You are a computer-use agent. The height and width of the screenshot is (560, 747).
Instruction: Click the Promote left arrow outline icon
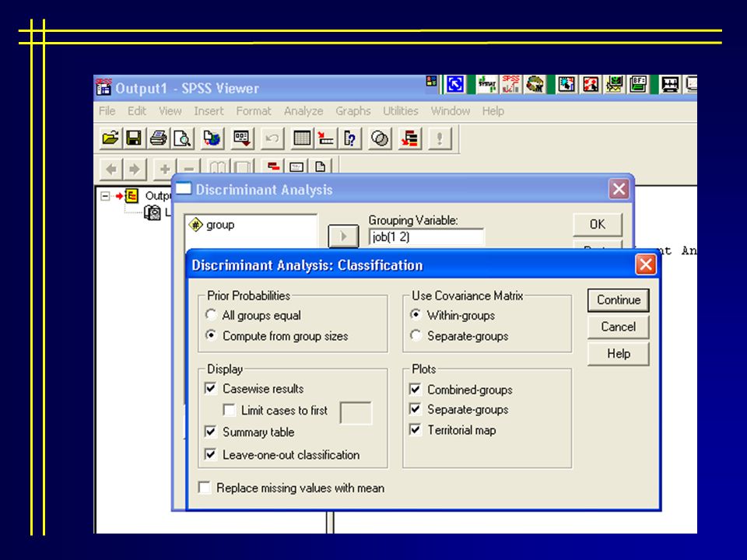point(111,169)
